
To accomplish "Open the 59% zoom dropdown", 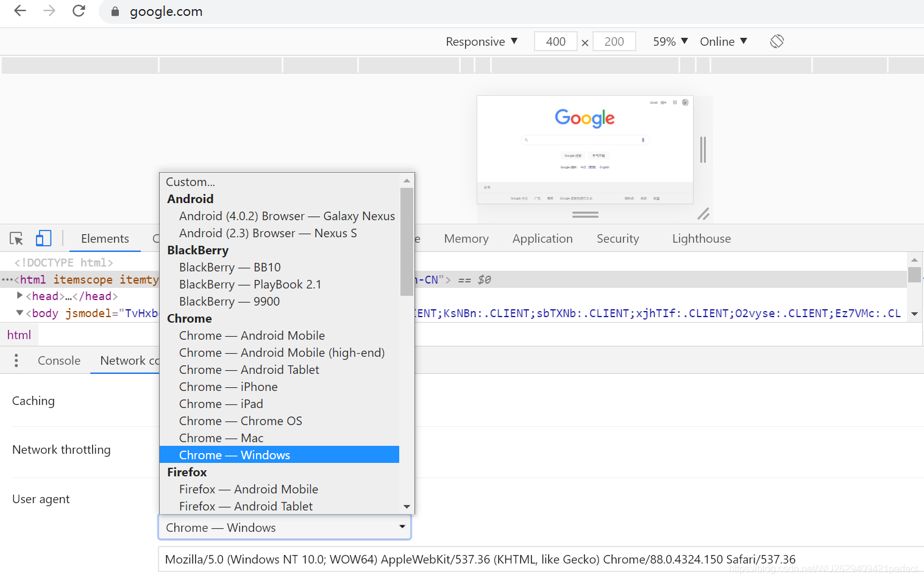I will [670, 41].
